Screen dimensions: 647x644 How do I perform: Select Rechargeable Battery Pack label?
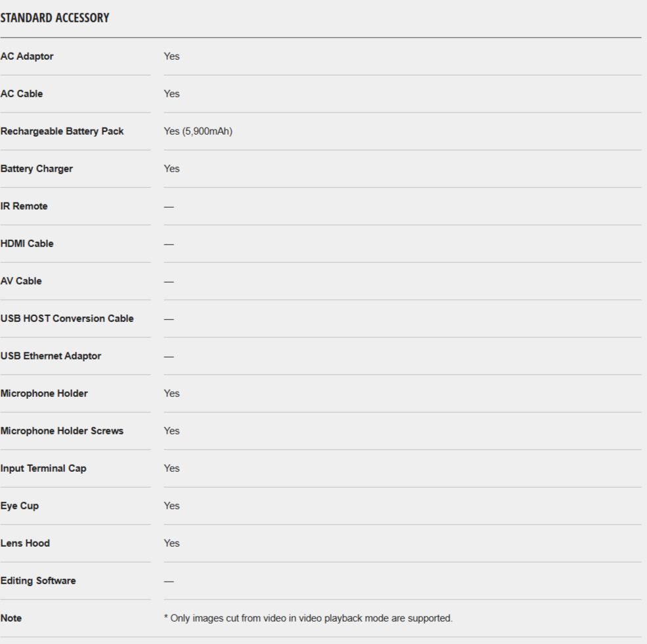tap(62, 131)
